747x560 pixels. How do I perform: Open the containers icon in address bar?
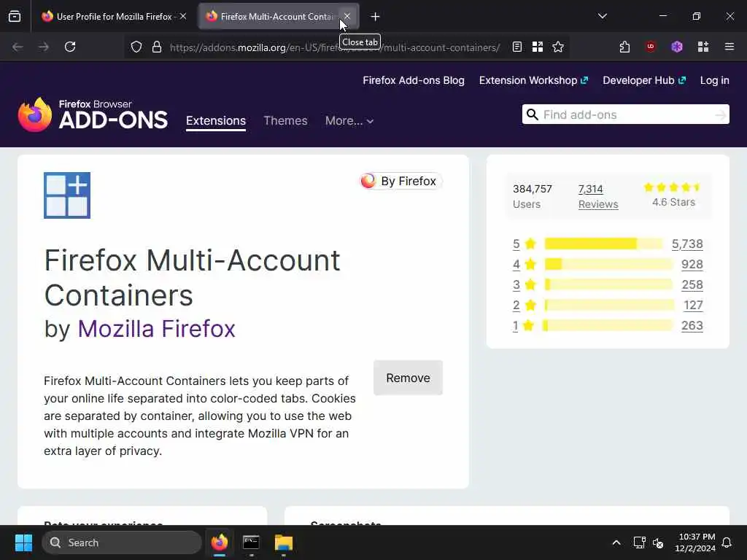click(538, 47)
